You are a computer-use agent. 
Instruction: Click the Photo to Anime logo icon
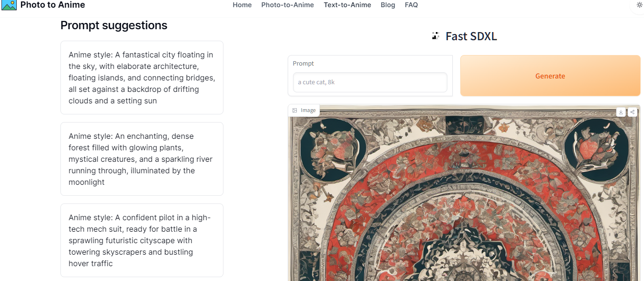click(9, 5)
